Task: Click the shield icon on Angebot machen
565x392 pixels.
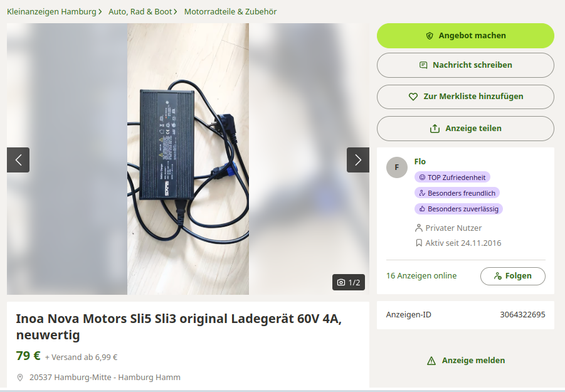Action: point(430,36)
